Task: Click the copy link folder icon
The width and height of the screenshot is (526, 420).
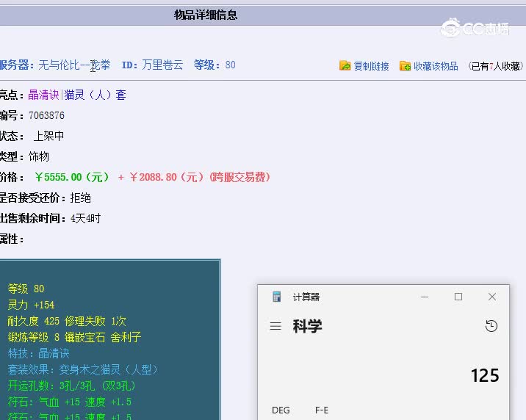Action: click(x=345, y=65)
